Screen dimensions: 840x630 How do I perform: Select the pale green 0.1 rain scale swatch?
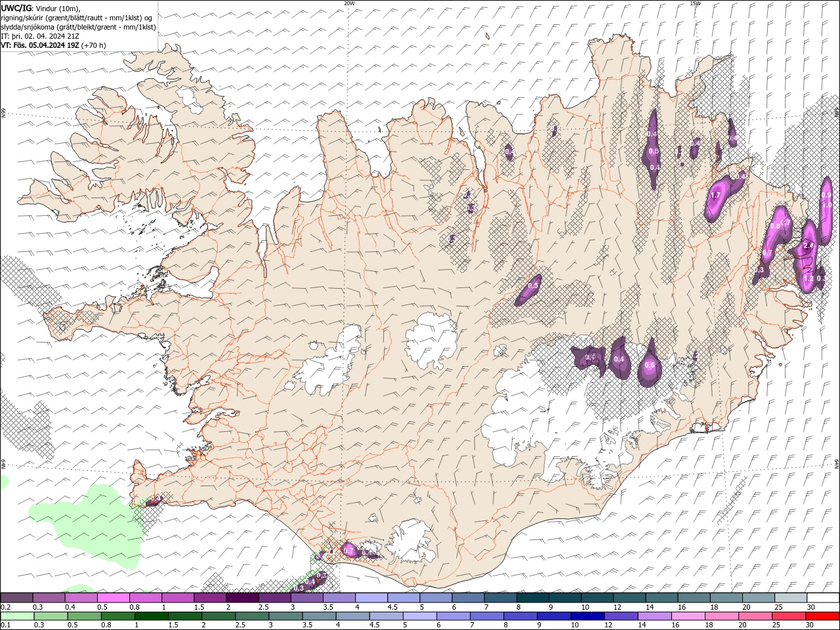(x=17, y=616)
